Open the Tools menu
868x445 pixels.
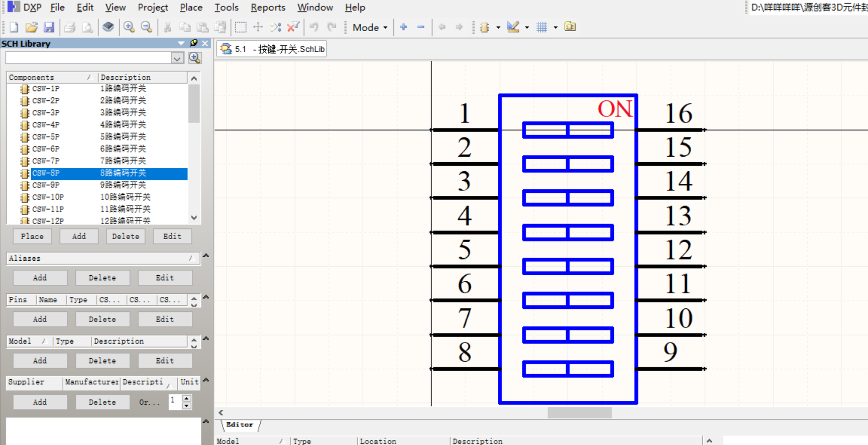(227, 8)
